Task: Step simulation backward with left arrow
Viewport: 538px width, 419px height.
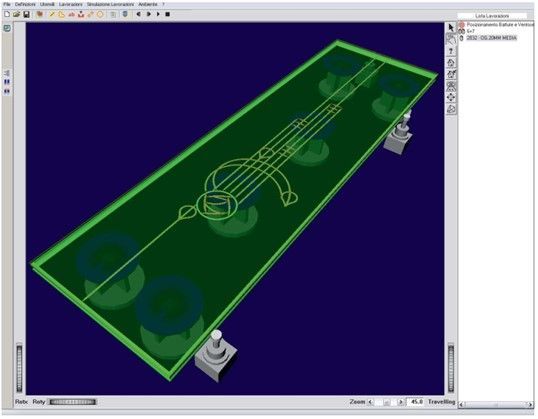Action: 139,14
